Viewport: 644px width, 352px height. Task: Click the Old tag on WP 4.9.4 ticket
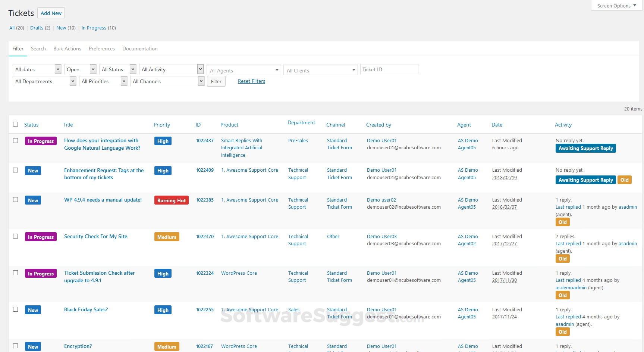pyautogui.click(x=562, y=222)
